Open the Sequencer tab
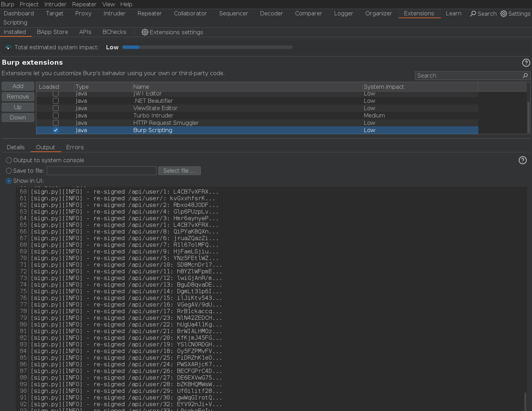The width and height of the screenshot is (532, 411). [x=234, y=14]
